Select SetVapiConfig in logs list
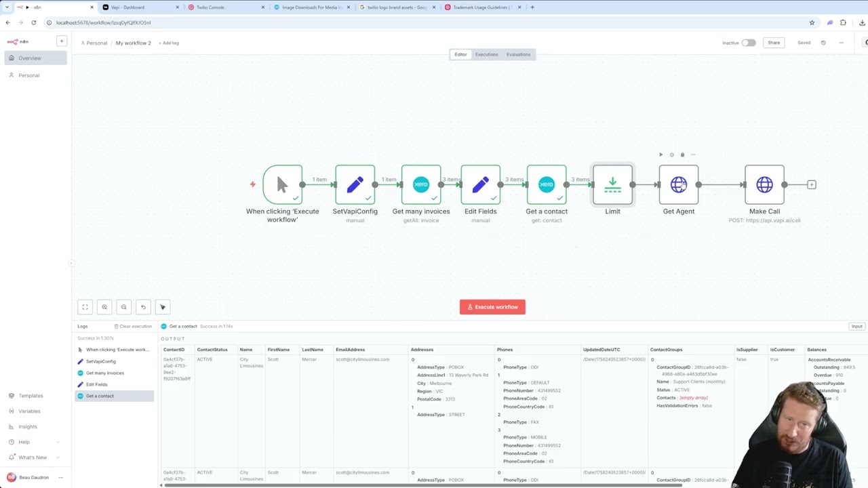Image resolution: width=868 pixels, height=488 pixels. pyautogui.click(x=114, y=361)
